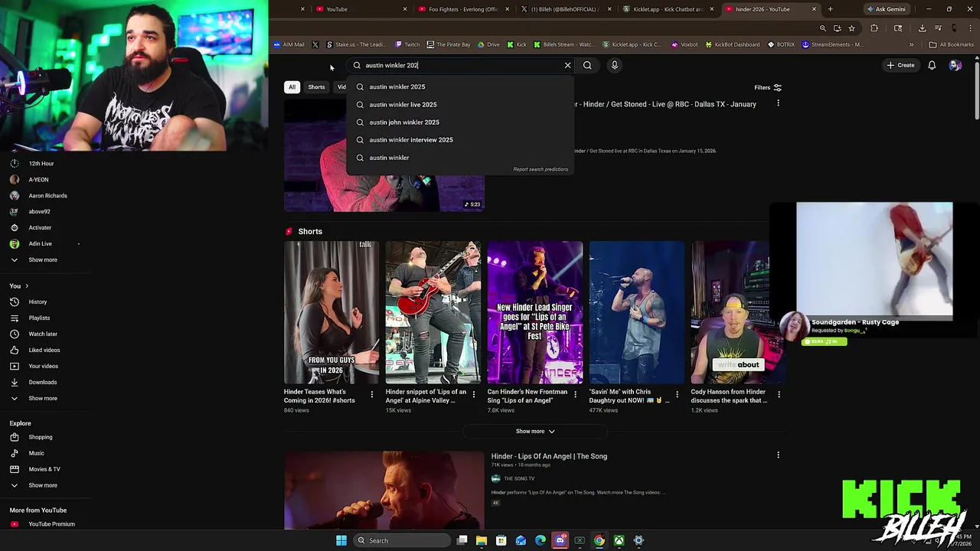Screen dimensions: 980x551
Task: Open File Explorer from the taskbar
Action: (481, 540)
